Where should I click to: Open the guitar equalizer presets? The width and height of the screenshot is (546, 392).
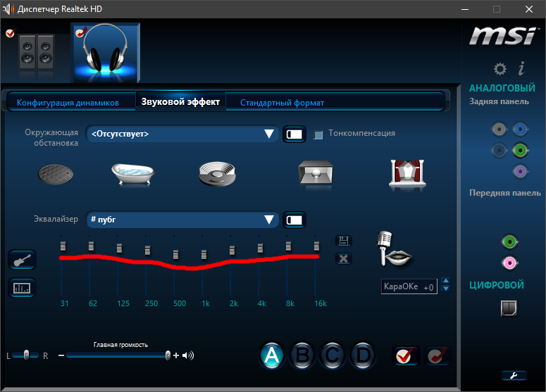22,260
